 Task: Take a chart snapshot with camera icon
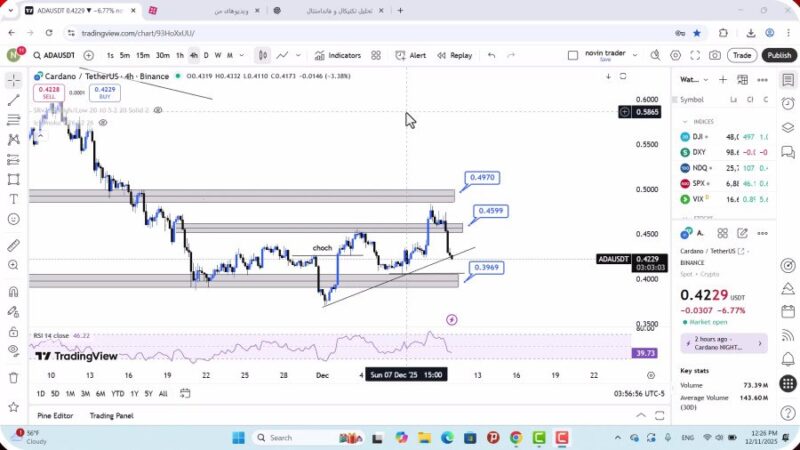click(x=714, y=56)
